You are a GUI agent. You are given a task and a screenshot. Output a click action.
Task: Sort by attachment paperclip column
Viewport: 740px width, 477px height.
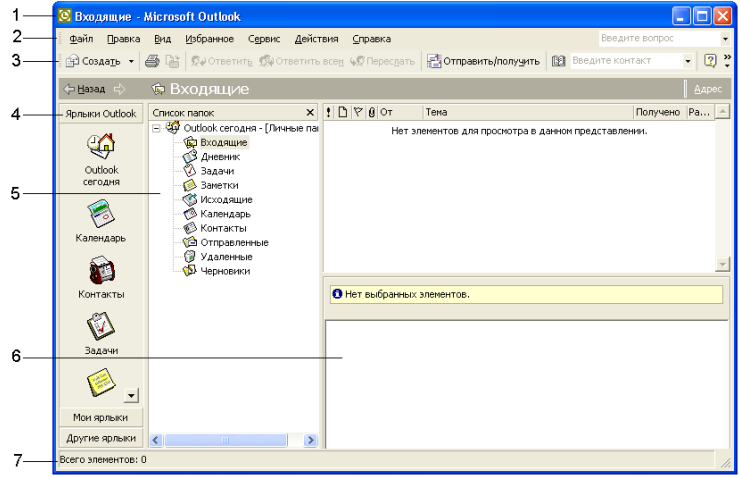372,112
